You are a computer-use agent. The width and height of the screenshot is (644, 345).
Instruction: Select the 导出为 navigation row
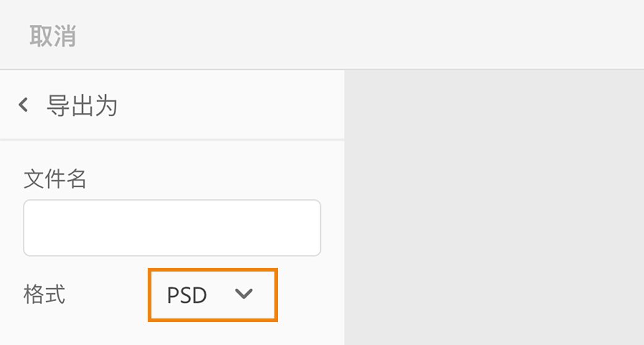[172, 106]
